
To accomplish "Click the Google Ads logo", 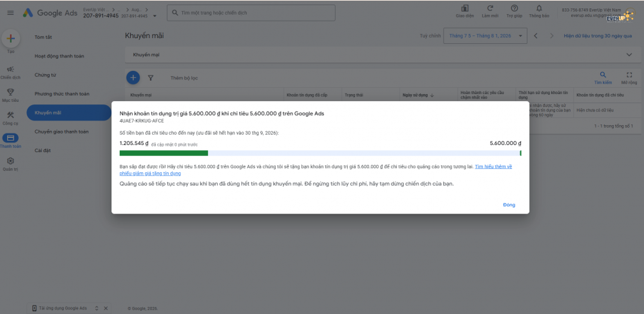I will [x=50, y=13].
